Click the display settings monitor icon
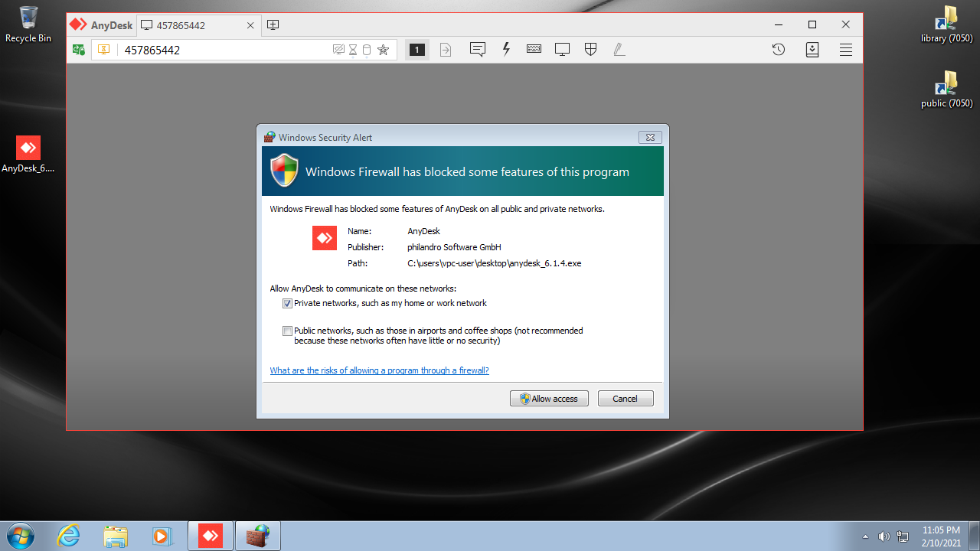 click(x=562, y=50)
